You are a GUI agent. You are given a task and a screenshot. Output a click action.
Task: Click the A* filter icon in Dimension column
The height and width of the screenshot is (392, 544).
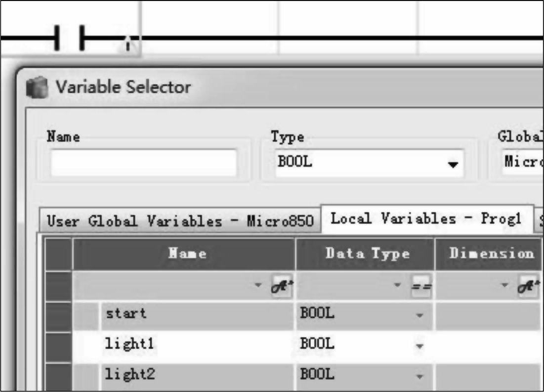coord(529,287)
